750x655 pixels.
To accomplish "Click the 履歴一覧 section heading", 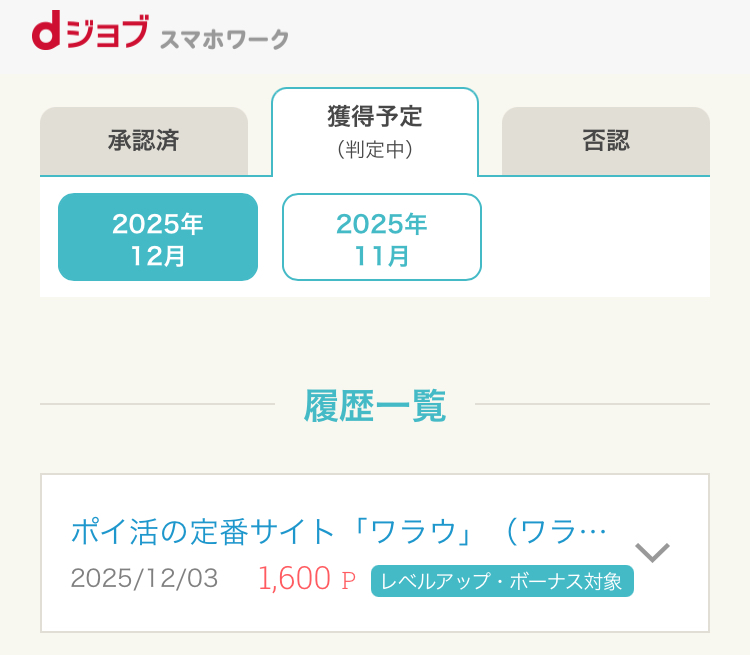I will pos(375,406).
